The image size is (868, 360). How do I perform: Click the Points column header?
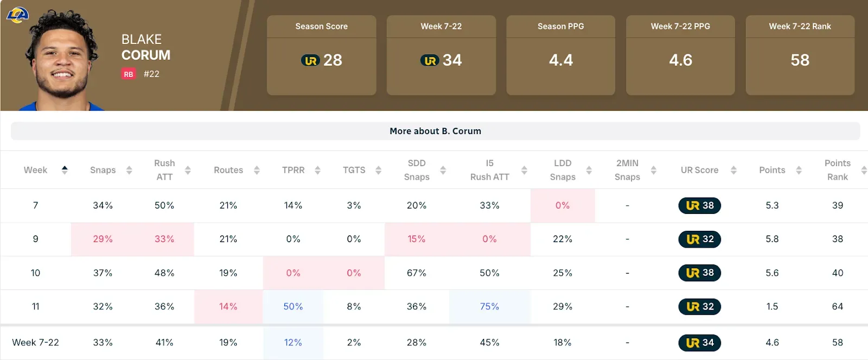(772, 170)
